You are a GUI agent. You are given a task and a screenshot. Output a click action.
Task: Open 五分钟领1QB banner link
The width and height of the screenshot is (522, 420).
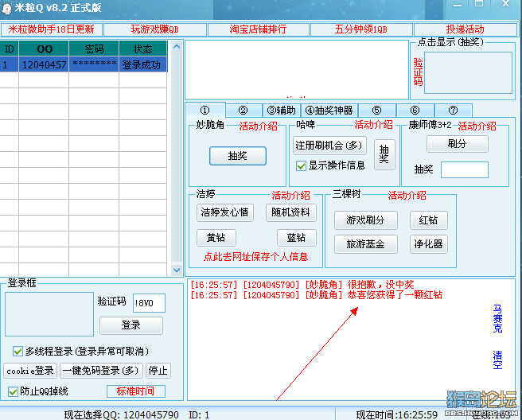[361, 29]
